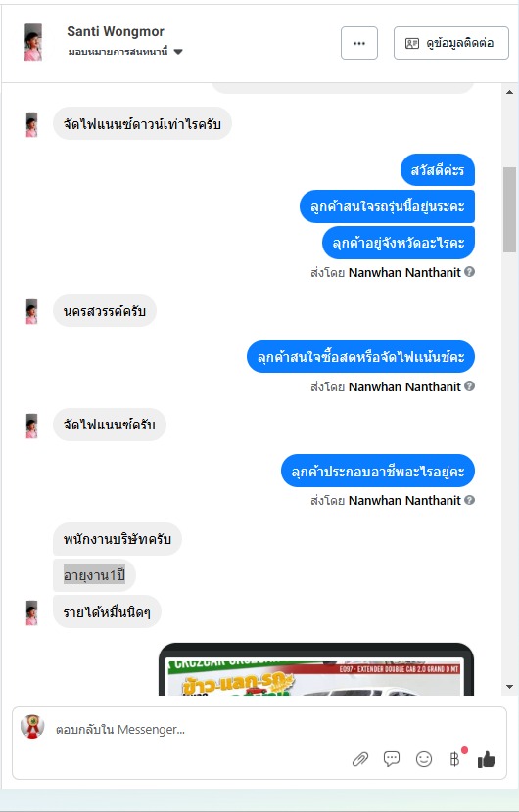Send a thumbs-up like
Viewport: 519px width, 812px height.
coord(487,760)
